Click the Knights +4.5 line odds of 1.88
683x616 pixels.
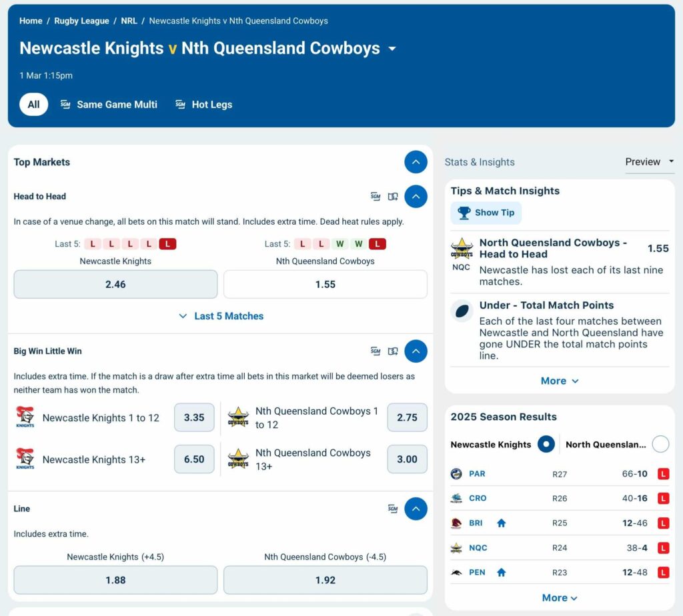click(x=115, y=580)
